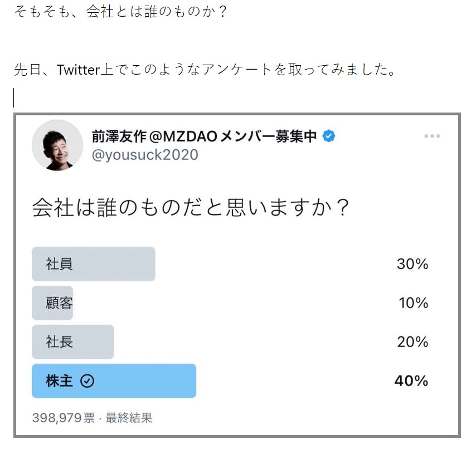This screenshot has width=476, height=449.
Task: Open the three-dot more options menu
Action: [x=432, y=136]
